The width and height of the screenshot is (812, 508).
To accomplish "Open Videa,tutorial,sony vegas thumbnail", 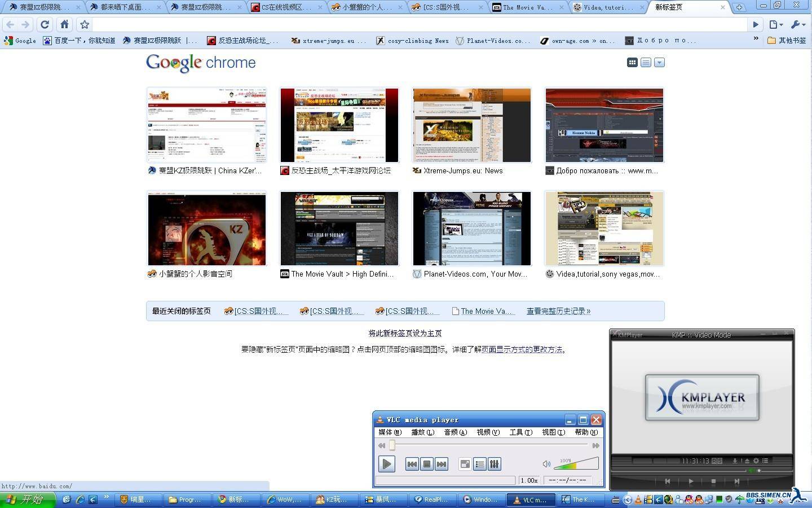I will coord(604,229).
